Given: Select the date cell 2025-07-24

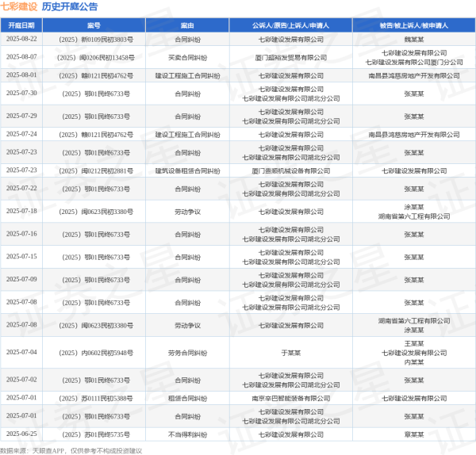Looking at the screenshot, I should tap(21, 135).
